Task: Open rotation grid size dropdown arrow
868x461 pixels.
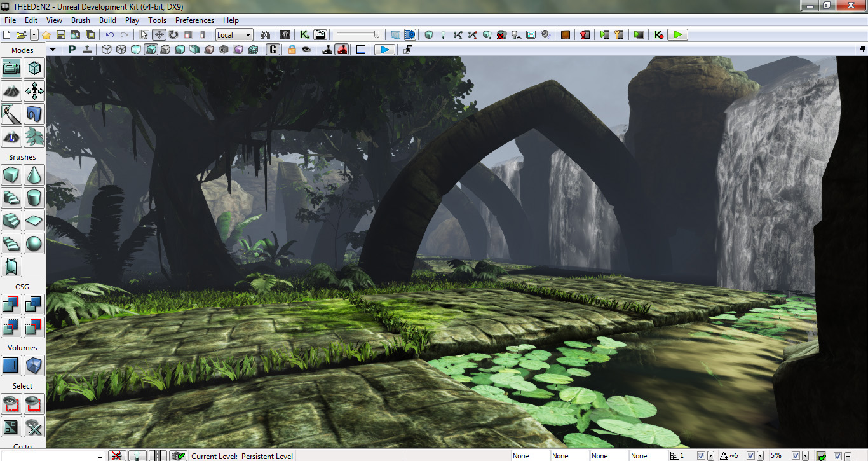Action: pos(760,456)
